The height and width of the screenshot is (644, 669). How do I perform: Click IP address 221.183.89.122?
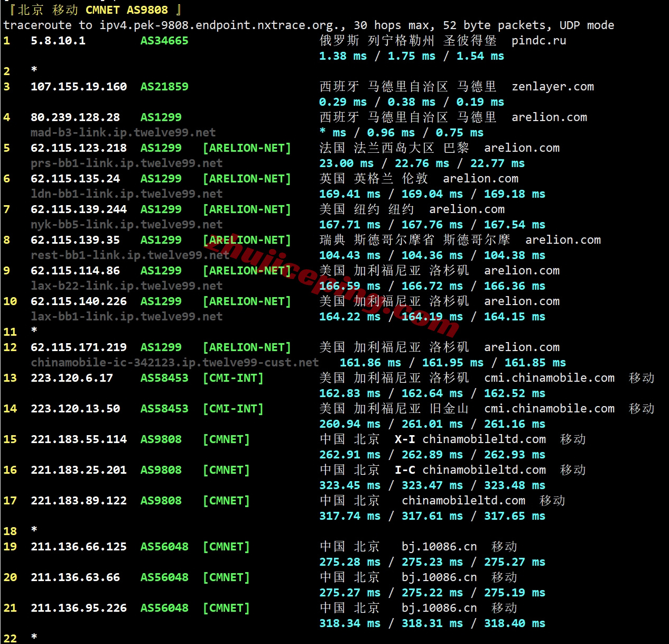tap(78, 501)
